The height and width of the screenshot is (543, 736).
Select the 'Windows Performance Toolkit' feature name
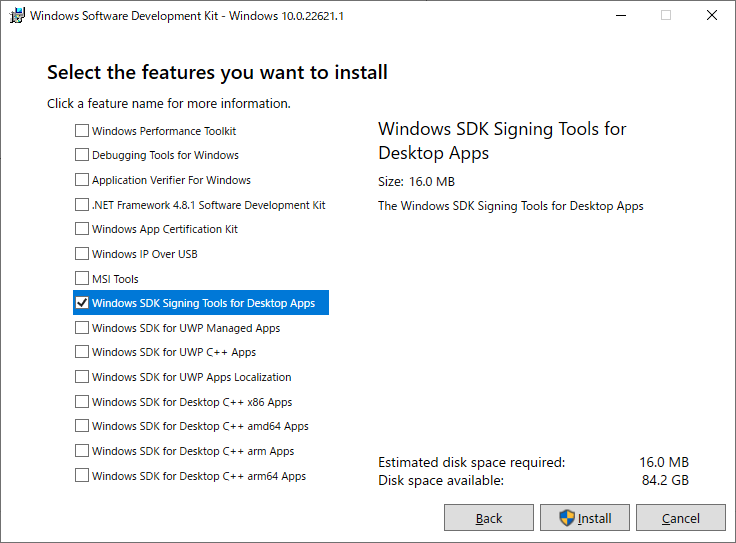point(164,131)
